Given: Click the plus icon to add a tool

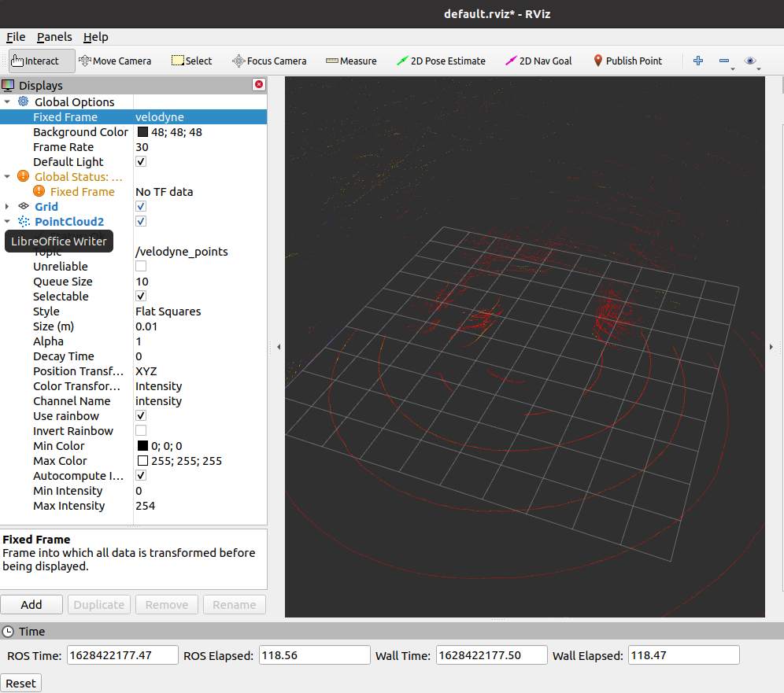Looking at the screenshot, I should tap(697, 60).
